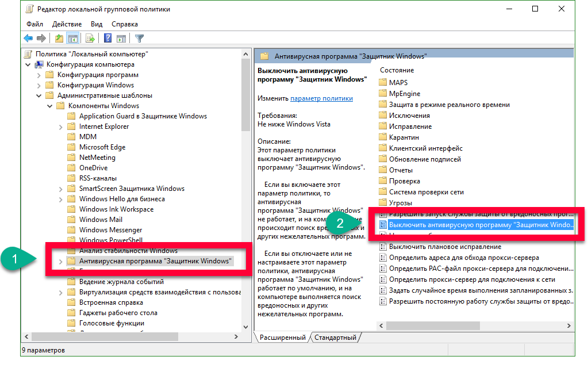Click the show/hide action pane icon
588x368 pixels.
121,39
